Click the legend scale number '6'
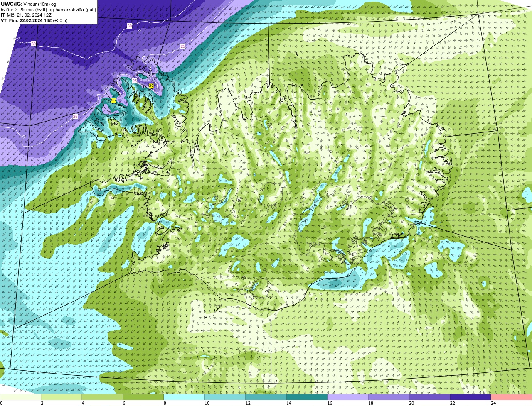Screen dimensions: 532x406 (x=123, y=403)
